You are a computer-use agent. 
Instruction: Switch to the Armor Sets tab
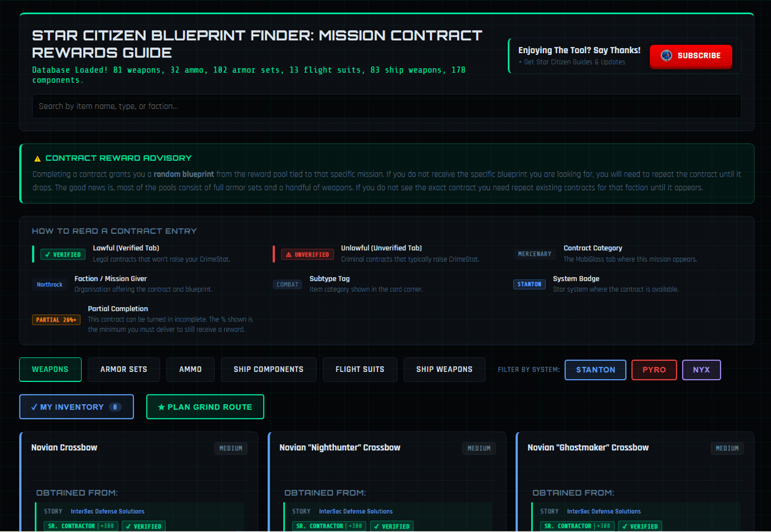tap(124, 369)
